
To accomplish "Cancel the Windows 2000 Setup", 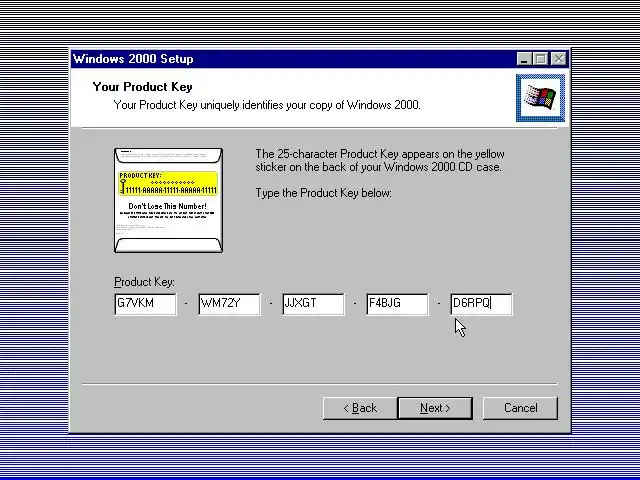I will [520, 408].
